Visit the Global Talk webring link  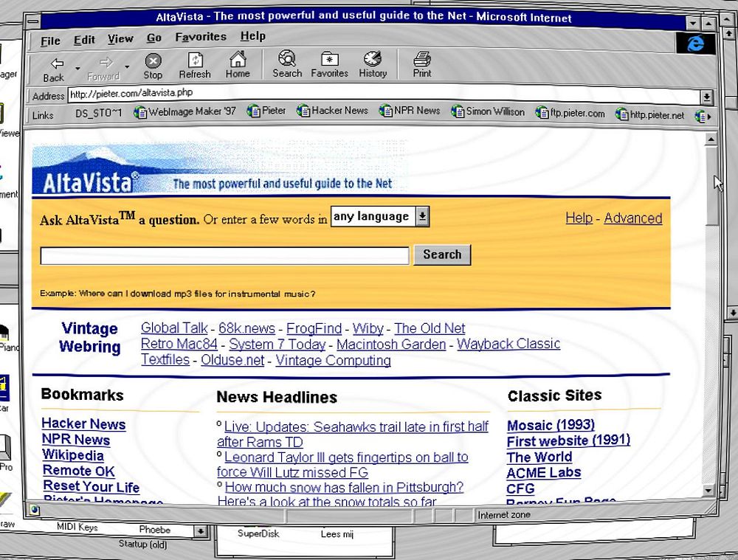click(174, 328)
